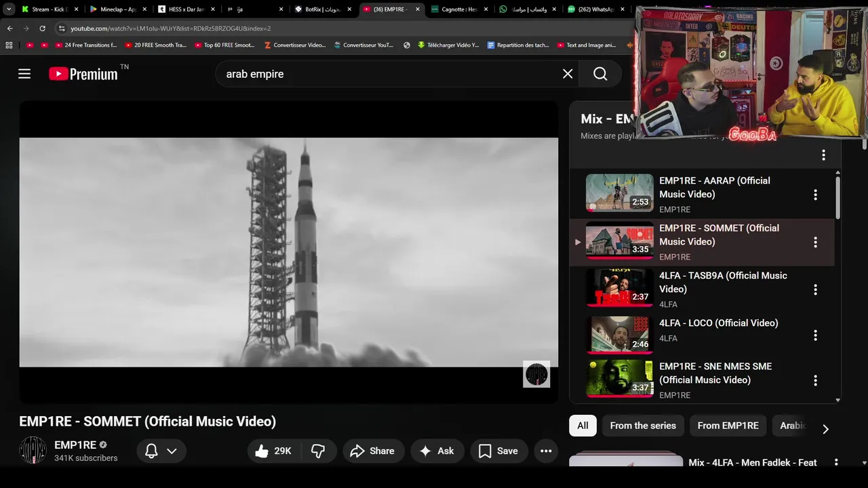Viewport: 868px width, 488px height.
Task: Open more actions ellipsis under video
Action: [x=546, y=451]
